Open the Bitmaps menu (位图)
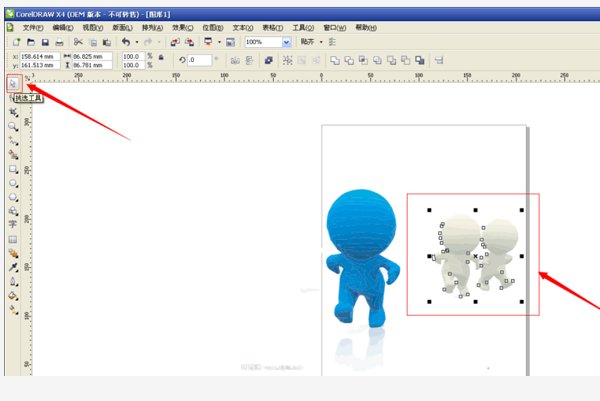Screen dimensions: 600x401 click(x=213, y=28)
